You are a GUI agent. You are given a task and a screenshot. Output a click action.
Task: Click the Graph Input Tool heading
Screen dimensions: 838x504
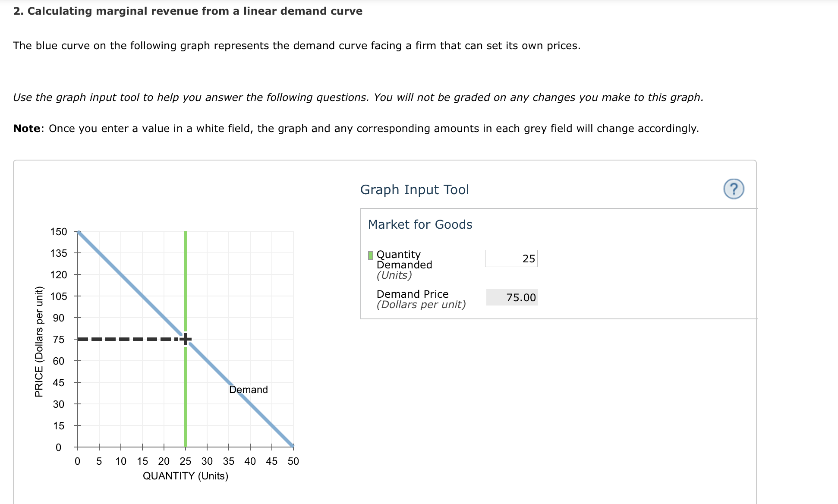point(415,189)
